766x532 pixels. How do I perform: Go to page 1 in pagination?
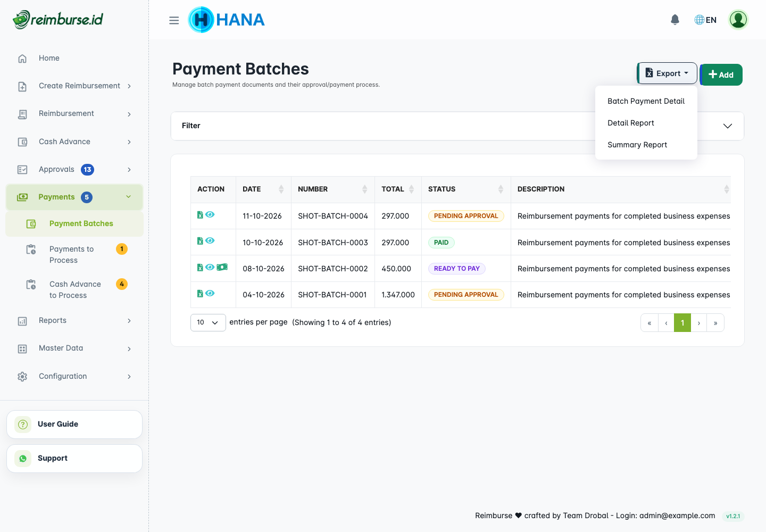pos(682,323)
